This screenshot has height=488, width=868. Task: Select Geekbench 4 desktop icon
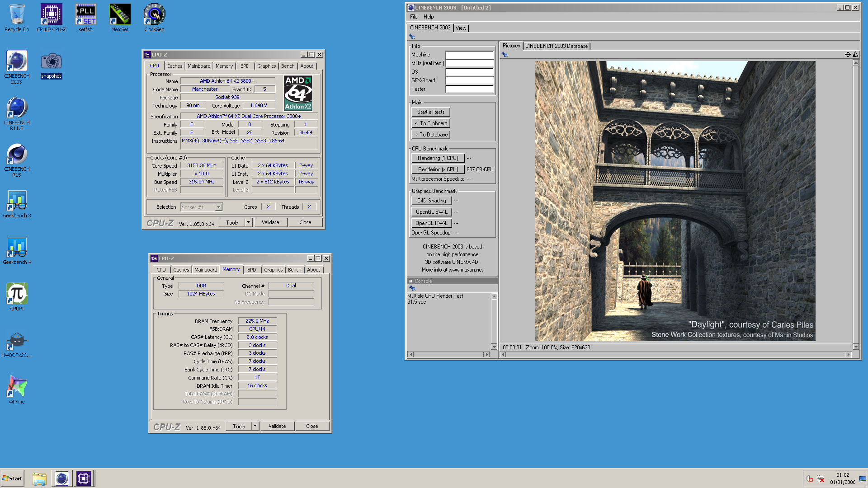click(17, 250)
